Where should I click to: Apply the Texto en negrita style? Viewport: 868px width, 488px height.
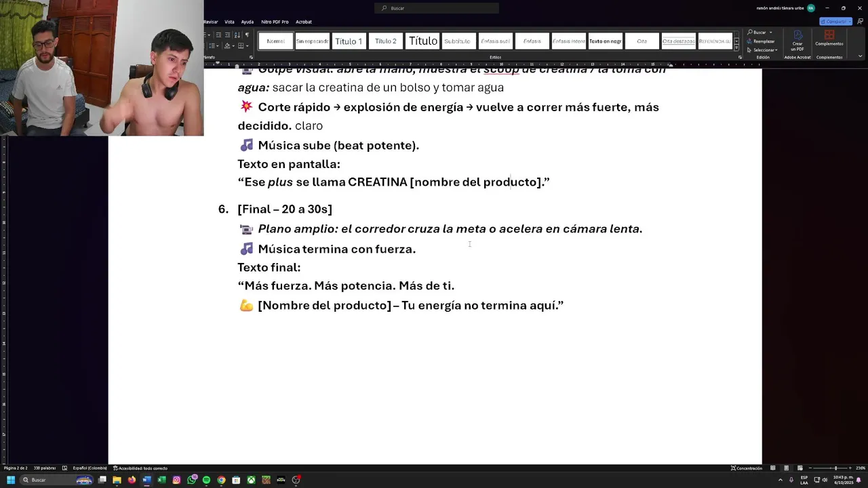pyautogui.click(x=605, y=41)
